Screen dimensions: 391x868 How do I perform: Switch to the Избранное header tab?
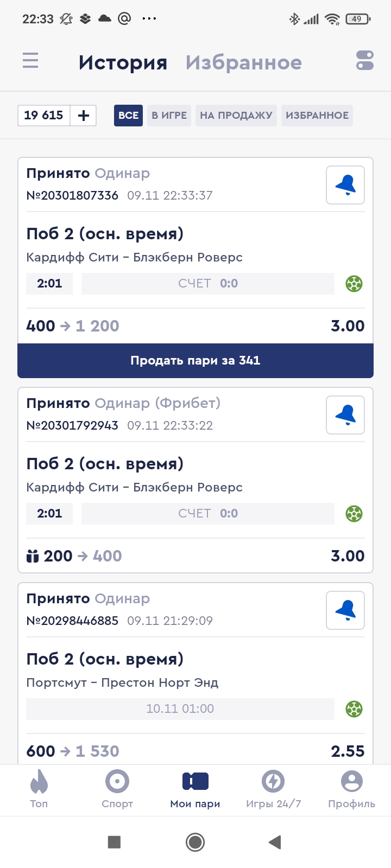click(x=244, y=62)
